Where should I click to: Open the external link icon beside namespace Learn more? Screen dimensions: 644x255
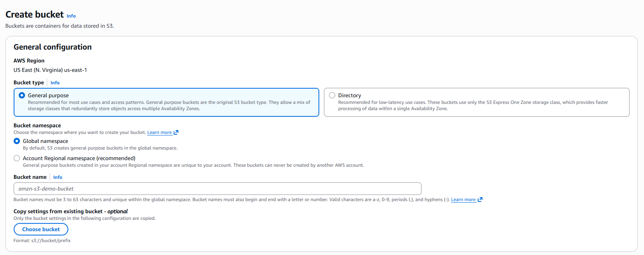(176, 132)
